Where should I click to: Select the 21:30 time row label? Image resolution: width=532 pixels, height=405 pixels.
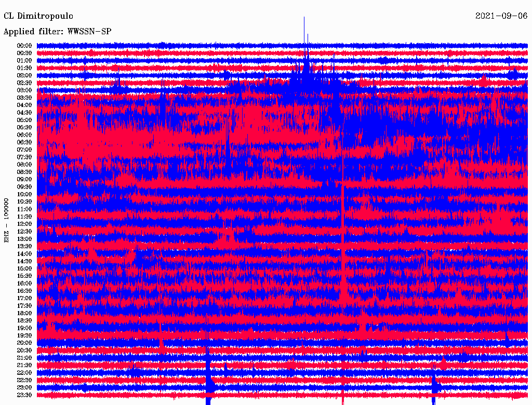(24, 366)
